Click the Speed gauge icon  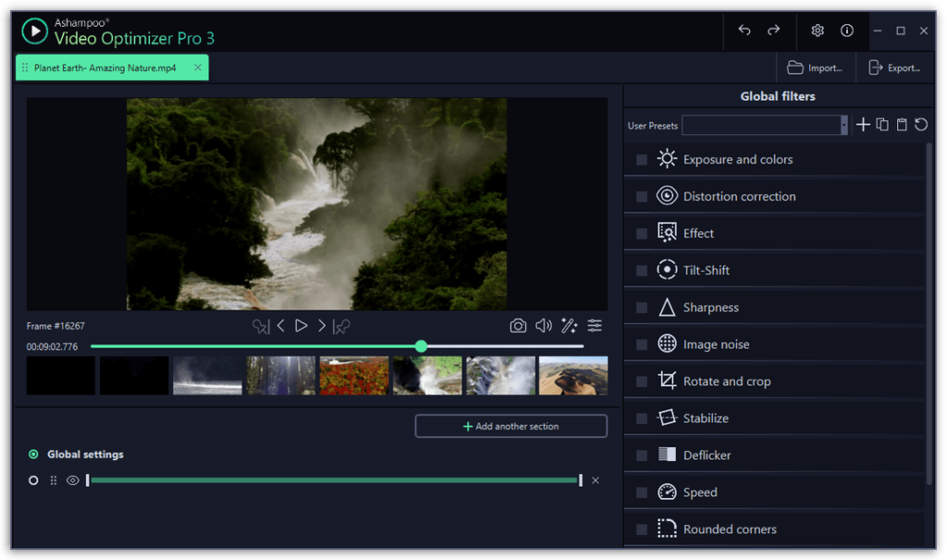pyautogui.click(x=667, y=492)
